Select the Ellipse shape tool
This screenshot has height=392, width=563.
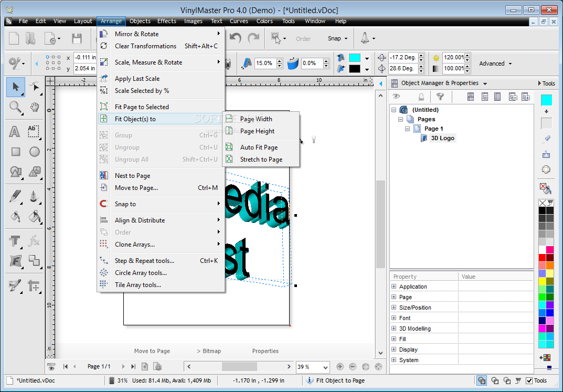tap(35, 152)
